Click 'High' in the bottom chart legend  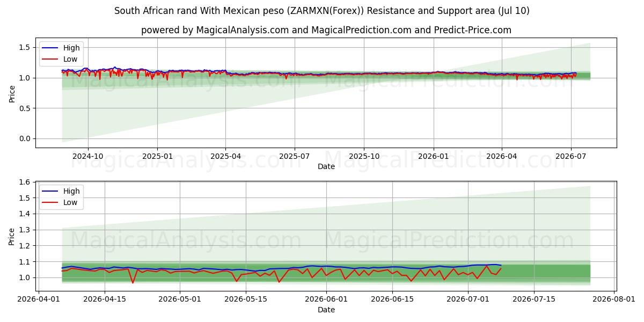pyautogui.click(x=71, y=191)
